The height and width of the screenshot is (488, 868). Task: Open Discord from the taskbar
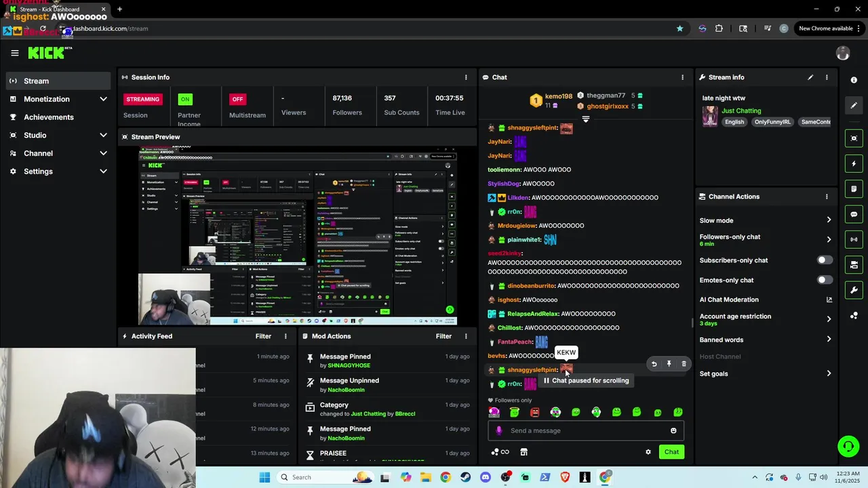click(x=486, y=477)
